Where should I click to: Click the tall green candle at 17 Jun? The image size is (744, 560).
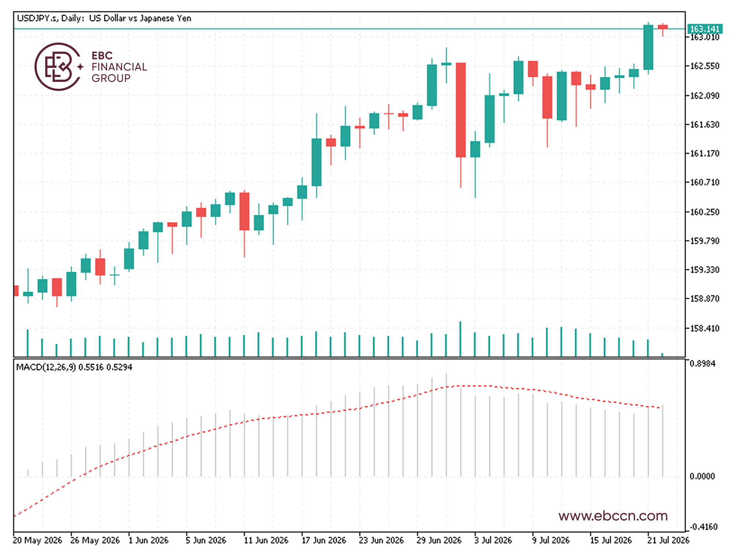(316, 162)
